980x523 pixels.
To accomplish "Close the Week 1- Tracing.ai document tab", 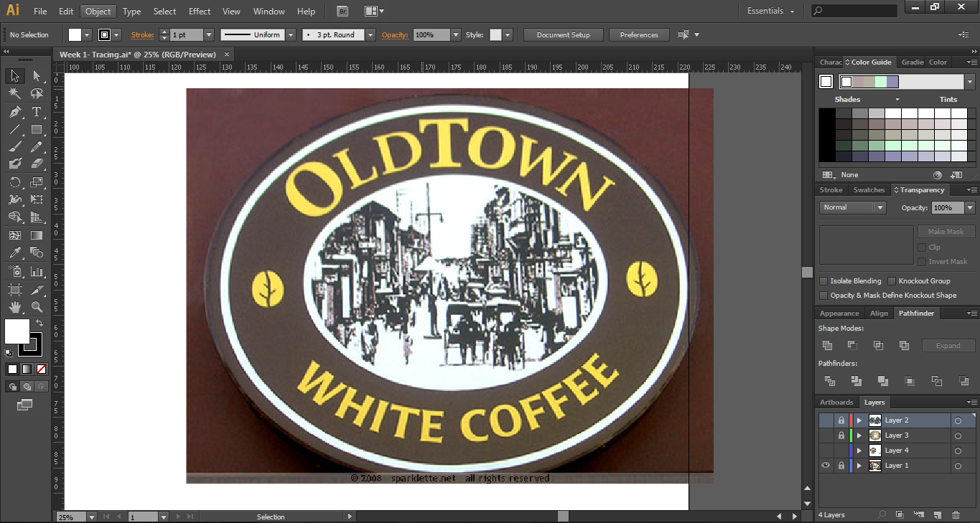I will pyautogui.click(x=227, y=55).
